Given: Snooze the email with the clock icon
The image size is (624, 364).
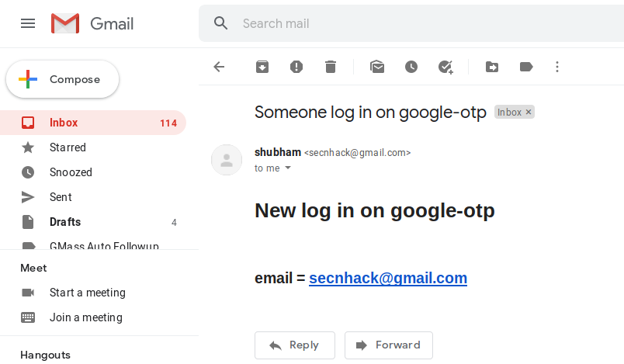Looking at the screenshot, I should pos(411,67).
